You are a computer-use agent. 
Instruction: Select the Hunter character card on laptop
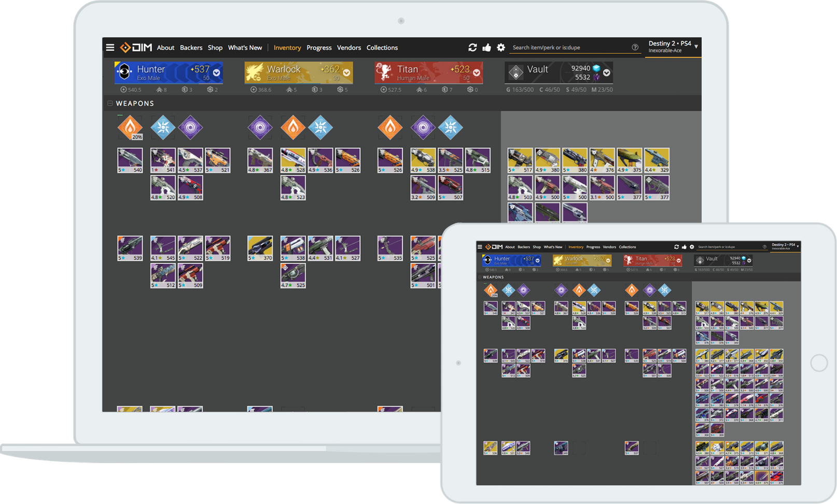tap(169, 73)
